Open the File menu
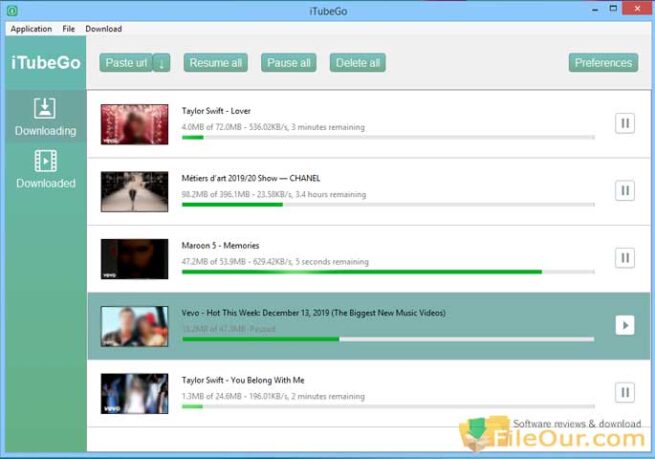The image size is (655, 459). pos(69,29)
